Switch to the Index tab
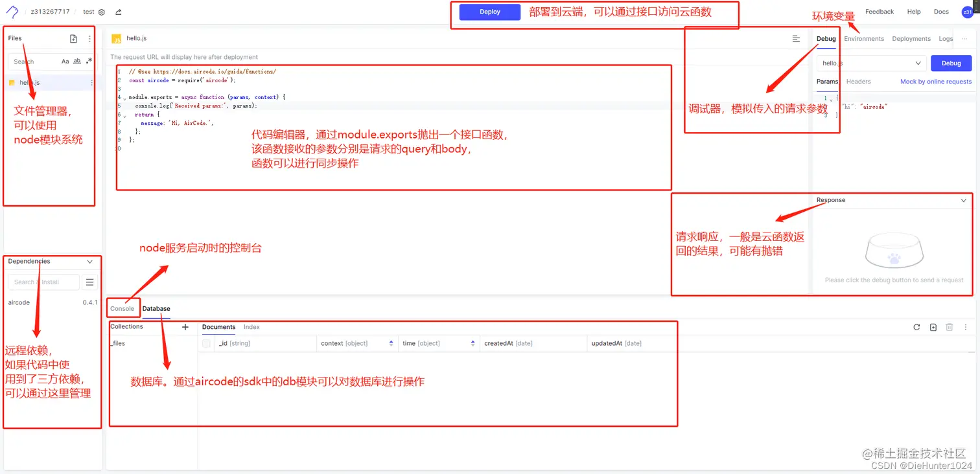Viewport: 980px width, 474px height. pos(251,327)
